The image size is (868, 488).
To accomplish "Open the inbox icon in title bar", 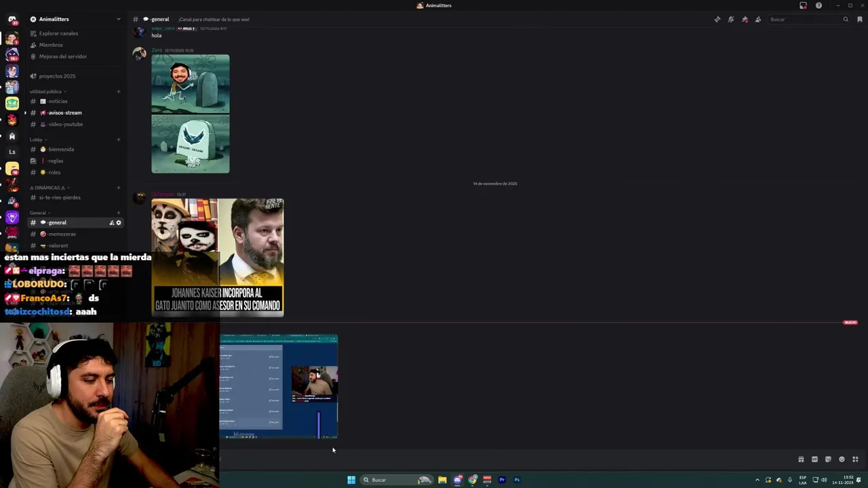I will pos(803,5).
